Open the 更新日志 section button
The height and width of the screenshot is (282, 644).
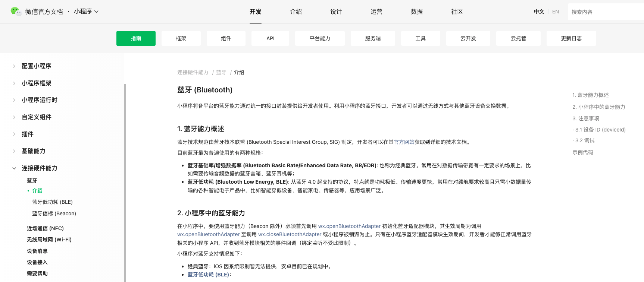pos(571,38)
